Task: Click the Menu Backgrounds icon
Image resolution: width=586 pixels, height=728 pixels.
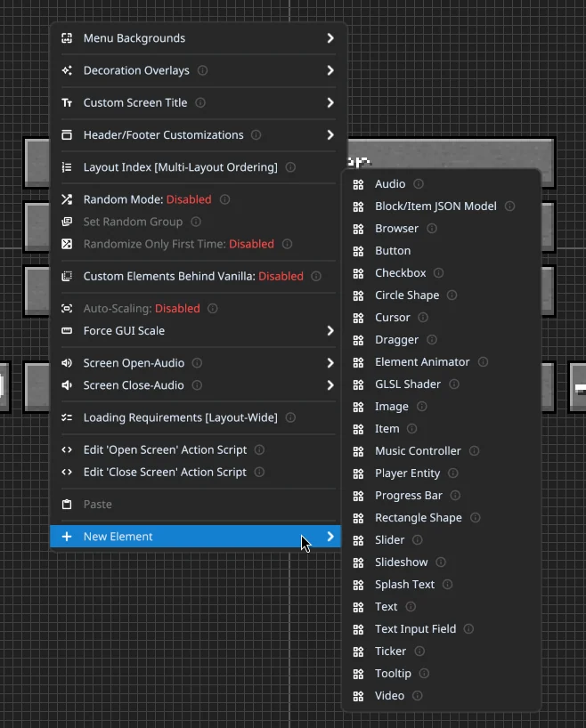Action: [x=67, y=38]
